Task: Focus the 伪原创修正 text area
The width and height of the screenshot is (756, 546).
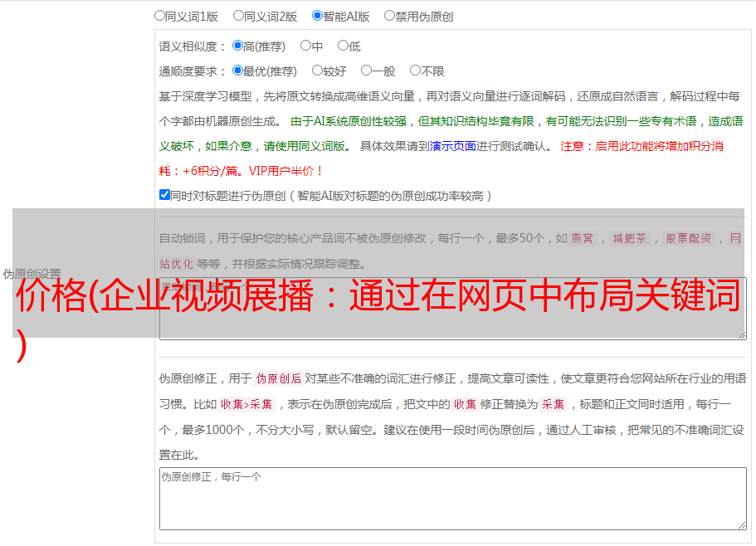Action: point(452,498)
